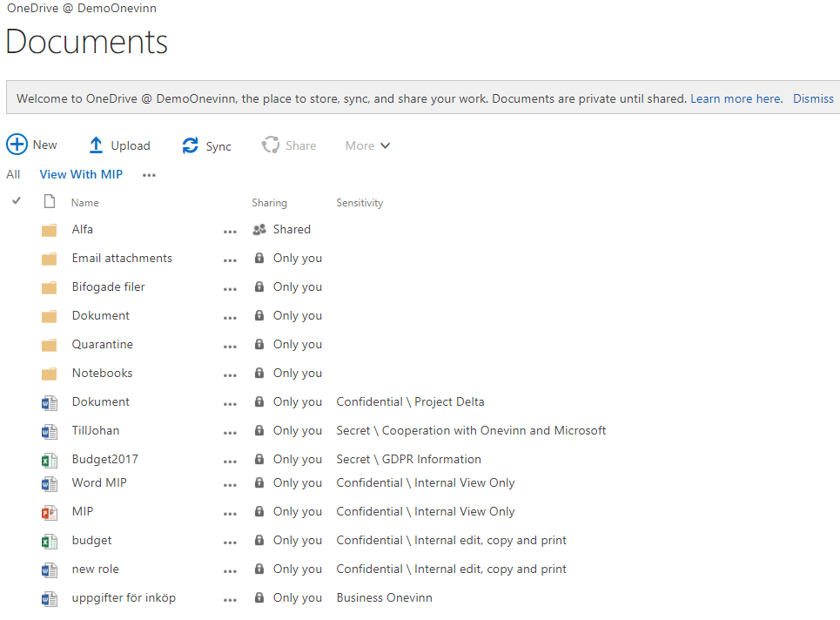Screen dimensions: 840x620
Task: Open the views ellipsis after View With MIP
Action: tap(150, 175)
